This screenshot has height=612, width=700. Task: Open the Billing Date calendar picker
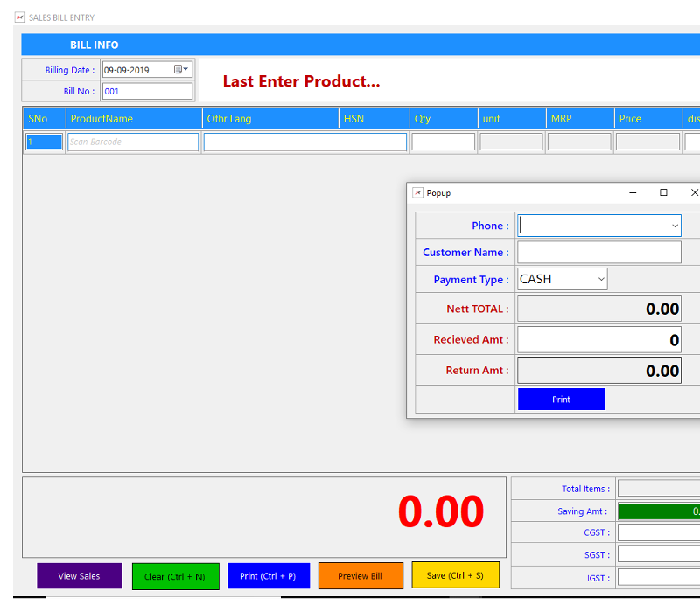click(x=181, y=70)
